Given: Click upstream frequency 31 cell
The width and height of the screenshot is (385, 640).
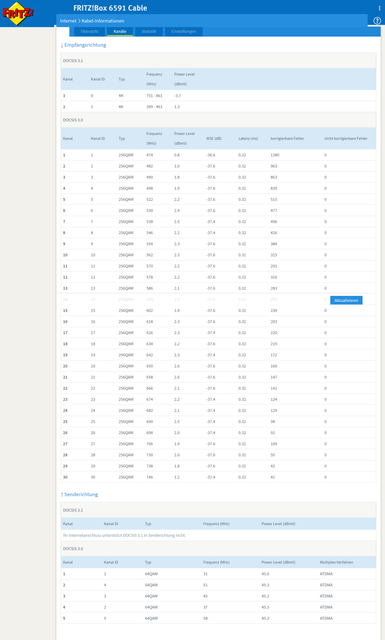Looking at the screenshot, I should click(x=205, y=574).
